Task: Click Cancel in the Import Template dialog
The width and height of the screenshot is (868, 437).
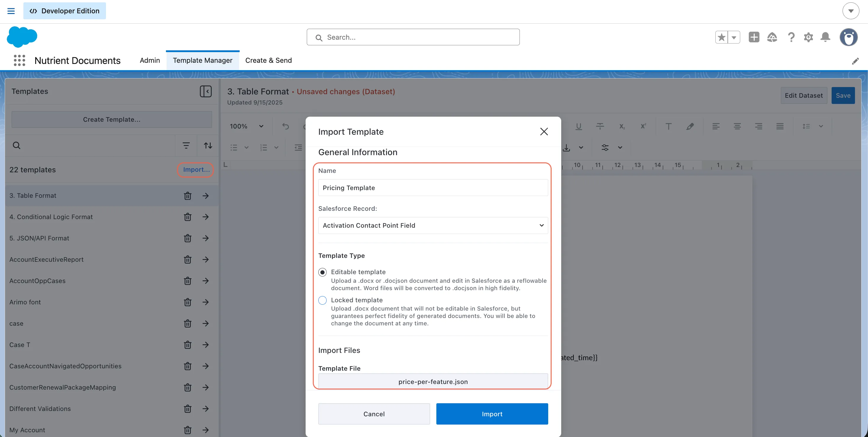Action: click(374, 414)
